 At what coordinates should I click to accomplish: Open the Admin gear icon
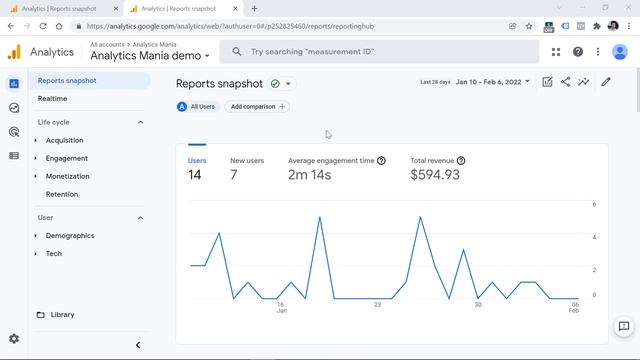point(14,339)
